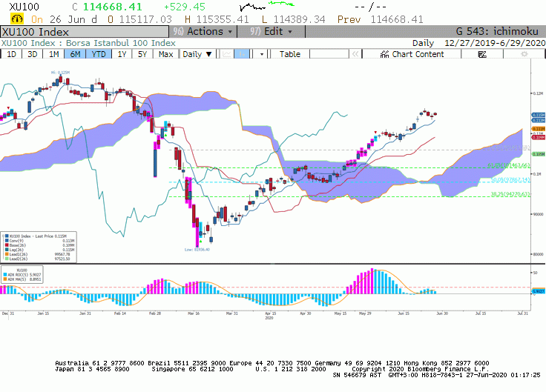The image size is (546, 392).
Task: Select the Max range tab
Action: pos(165,54)
